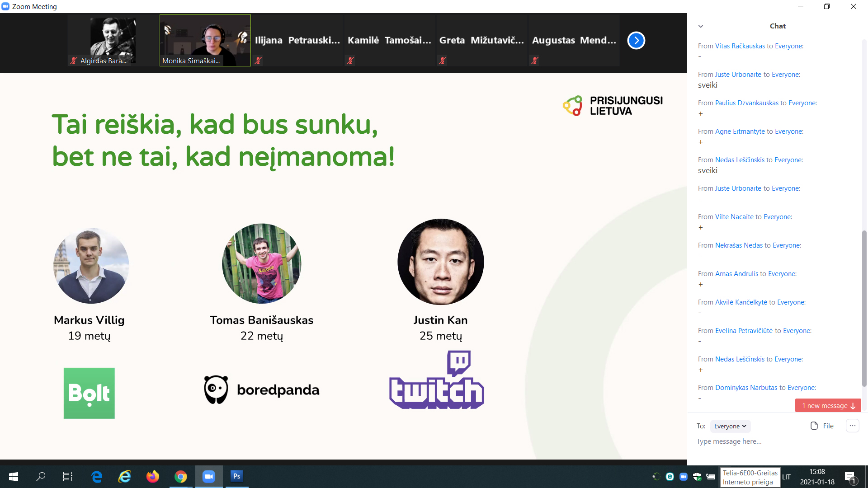Select Kamilė Tamošai participant tile
868x488 pixels.
tap(390, 41)
